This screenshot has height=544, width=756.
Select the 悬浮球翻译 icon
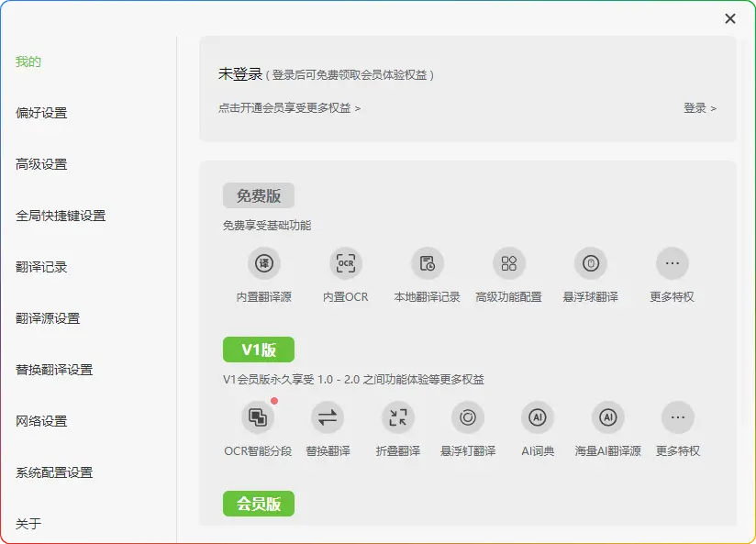tap(590, 264)
